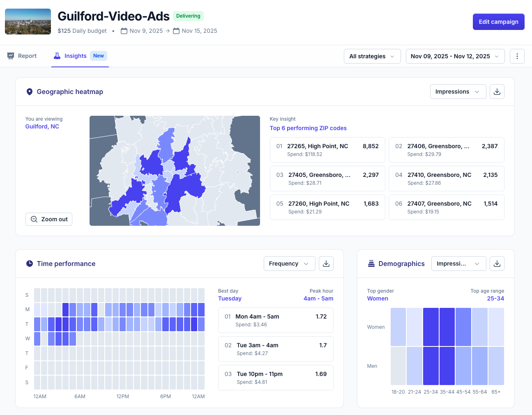Click the campaign start date calendar icon
This screenshot has height=415, width=532.
click(x=124, y=31)
